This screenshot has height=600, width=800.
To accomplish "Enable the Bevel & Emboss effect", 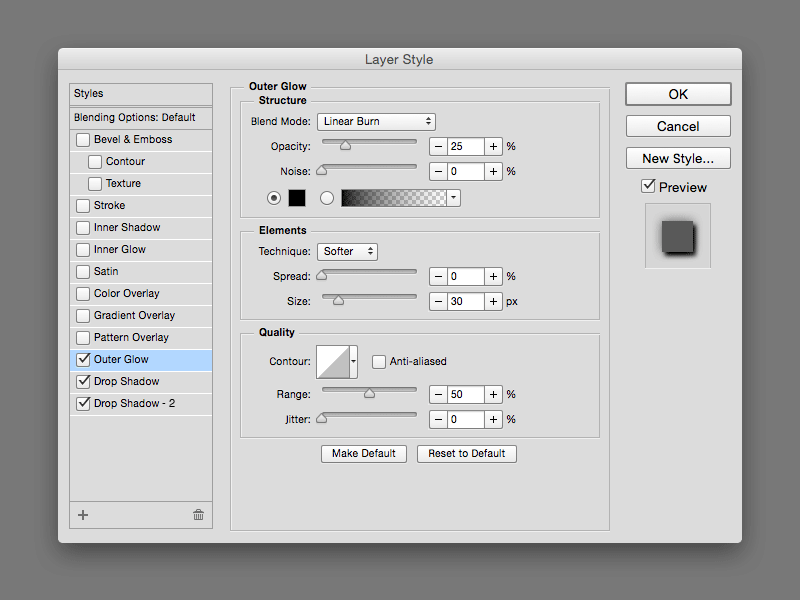I will [x=83, y=139].
